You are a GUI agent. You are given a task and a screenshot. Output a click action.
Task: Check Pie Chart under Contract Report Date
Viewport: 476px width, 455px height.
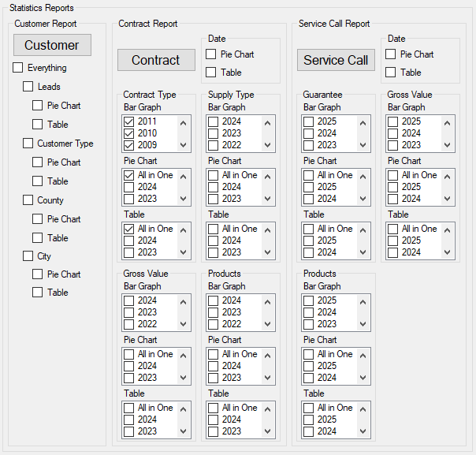211,54
